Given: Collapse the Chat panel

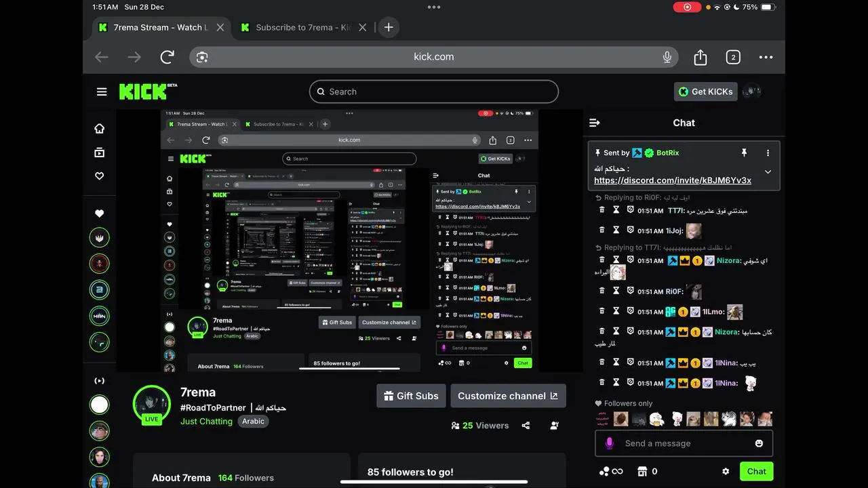Looking at the screenshot, I should pos(595,123).
